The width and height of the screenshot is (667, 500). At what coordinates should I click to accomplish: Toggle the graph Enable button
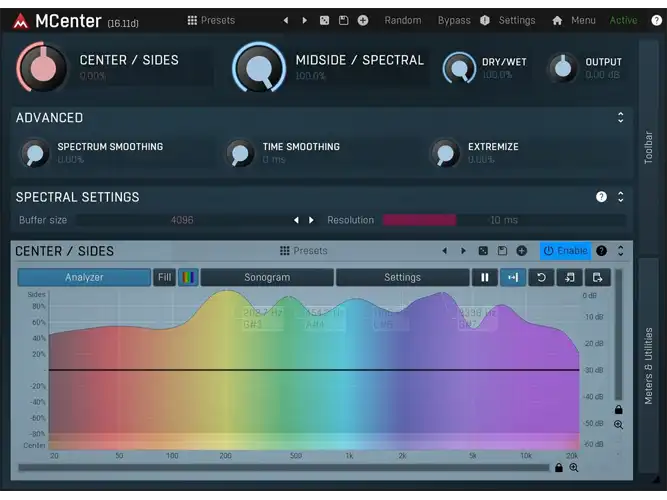(565, 251)
